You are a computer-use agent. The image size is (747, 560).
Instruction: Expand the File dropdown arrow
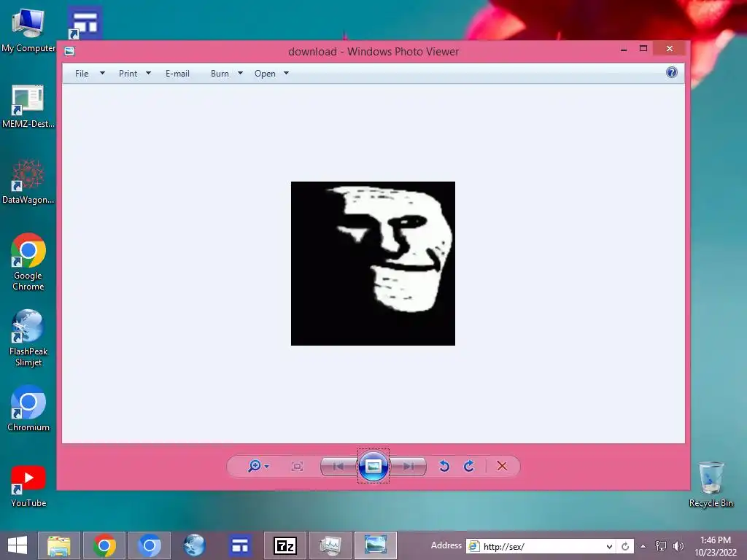(102, 74)
